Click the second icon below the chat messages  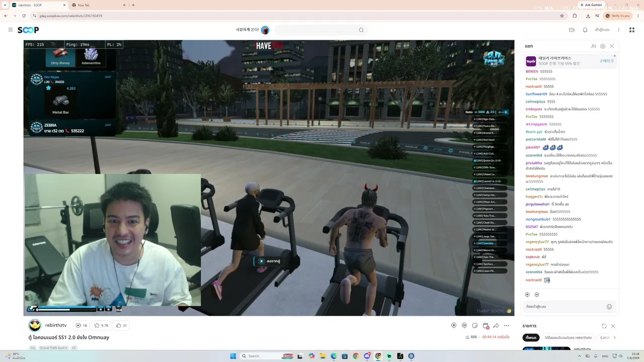click(537, 295)
